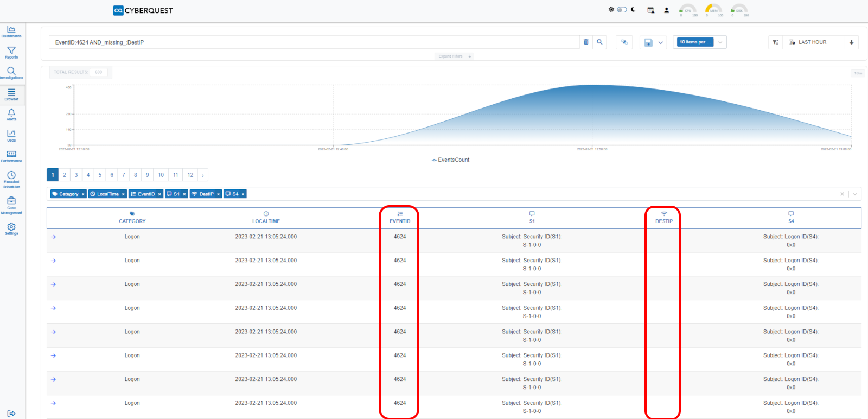Expand the last visible Logon row arrow

[53, 403]
